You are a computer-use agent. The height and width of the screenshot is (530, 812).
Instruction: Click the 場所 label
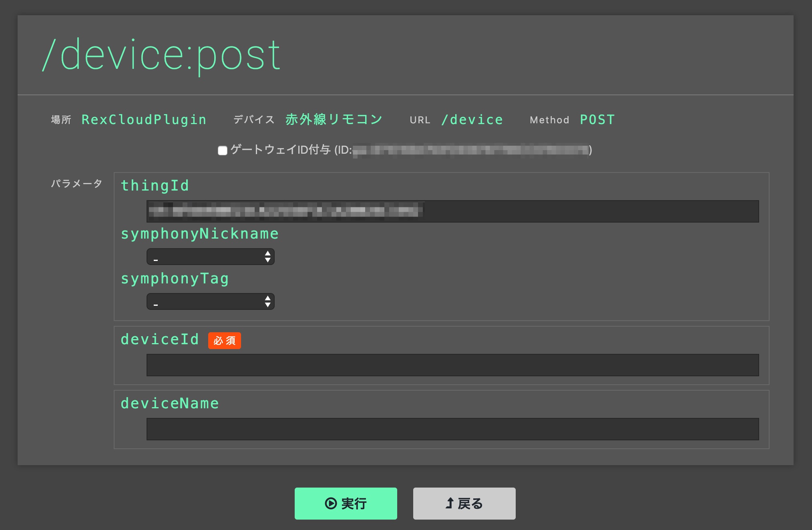(x=61, y=120)
